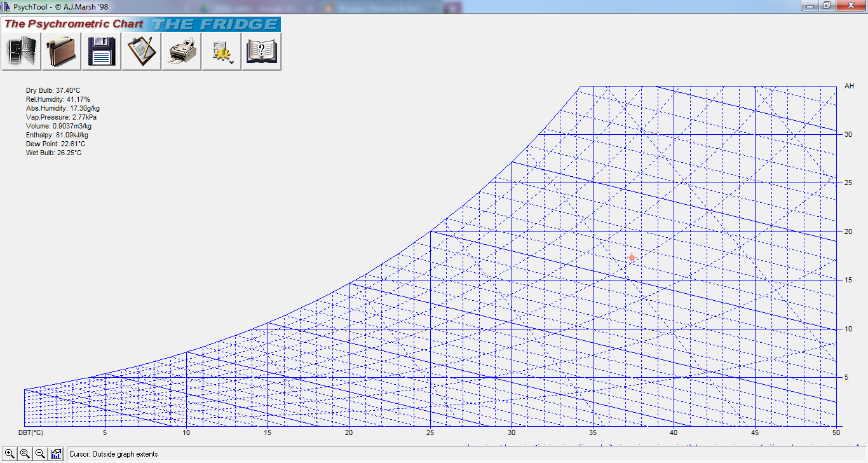Select the red state point marker on the chart
868x463 pixels.
click(x=632, y=258)
